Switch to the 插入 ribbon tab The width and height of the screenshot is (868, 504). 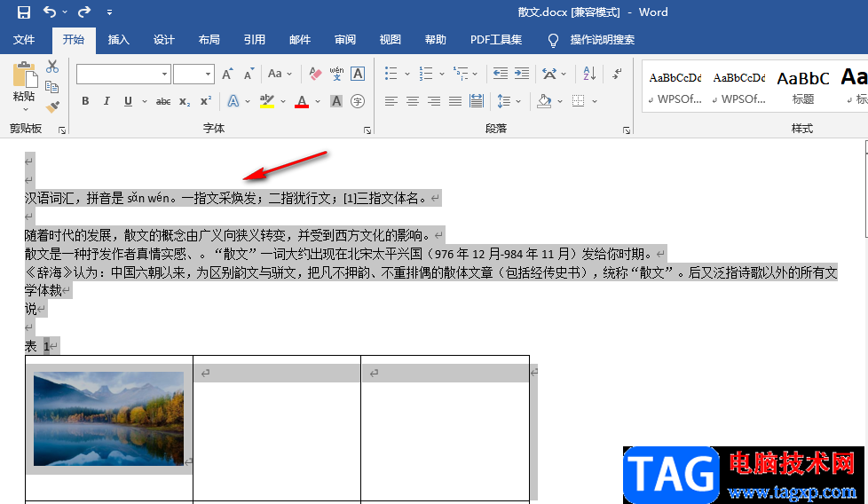tap(118, 40)
